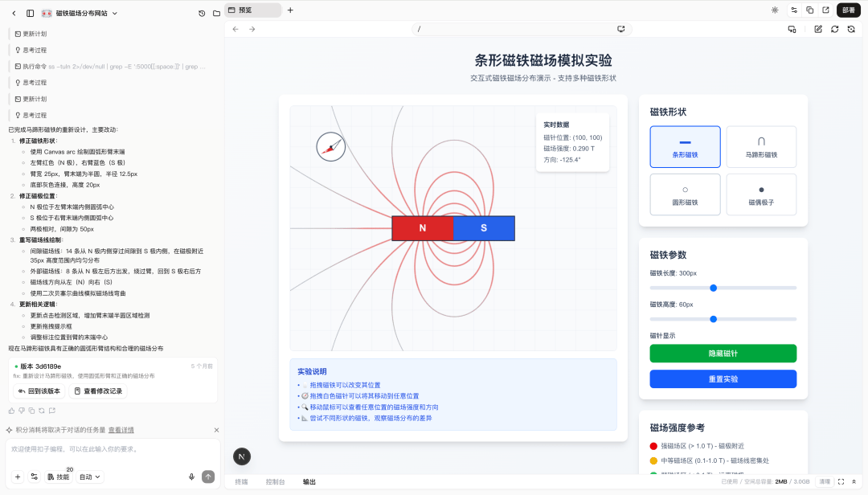
Task: Regenerate the assistant response
Action: coord(42,411)
